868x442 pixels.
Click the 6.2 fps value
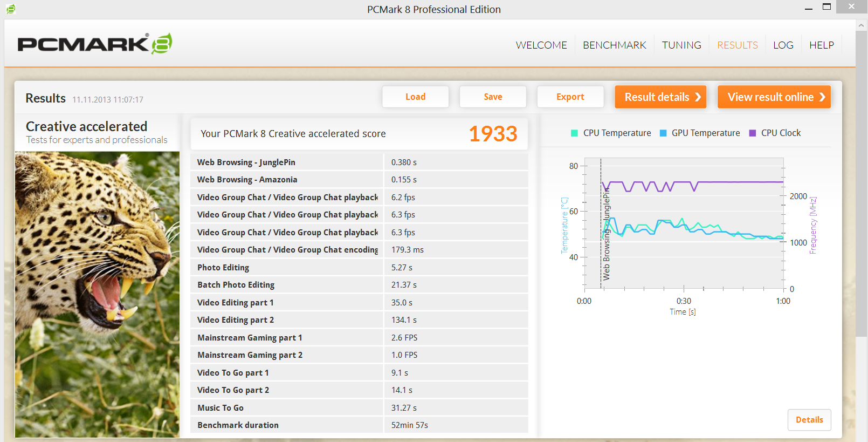[x=403, y=198]
